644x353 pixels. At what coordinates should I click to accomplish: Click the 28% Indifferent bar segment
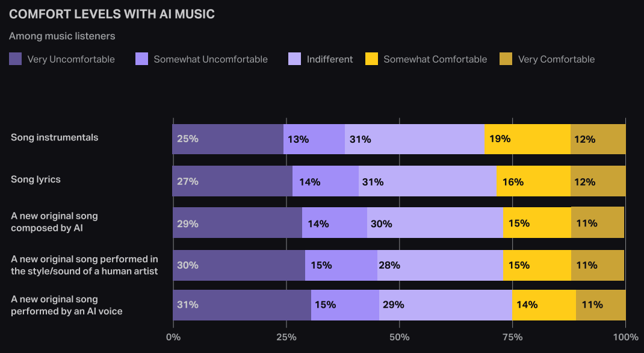[439, 265]
